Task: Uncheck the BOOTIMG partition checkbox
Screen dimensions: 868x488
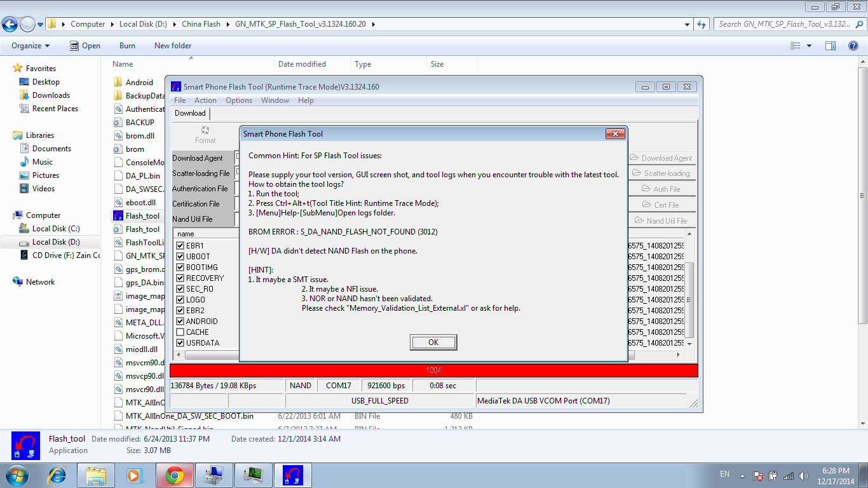Action: tap(180, 267)
